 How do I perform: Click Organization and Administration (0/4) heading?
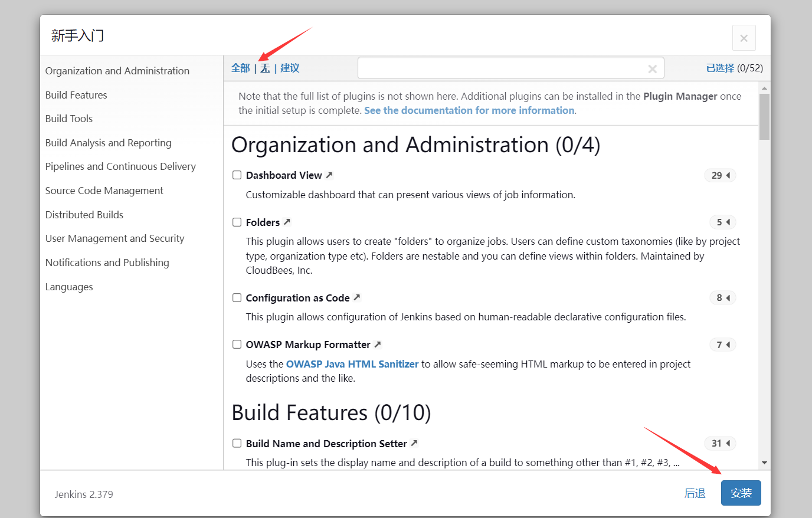pos(416,145)
